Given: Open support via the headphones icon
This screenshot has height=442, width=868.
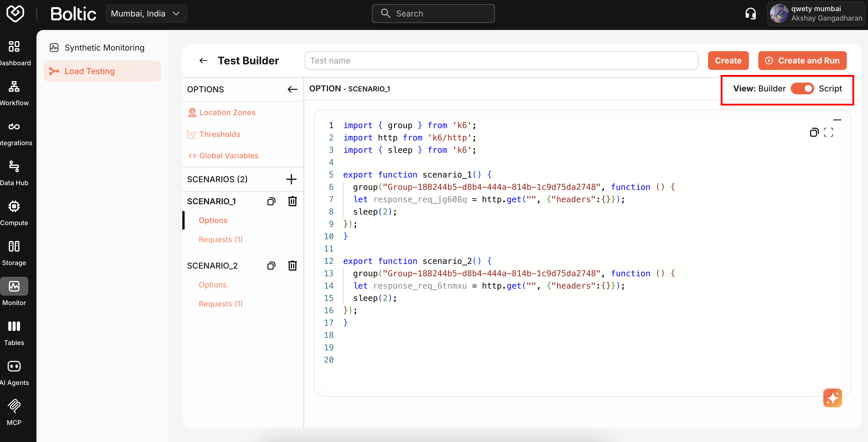Looking at the screenshot, I should point(751,14).
